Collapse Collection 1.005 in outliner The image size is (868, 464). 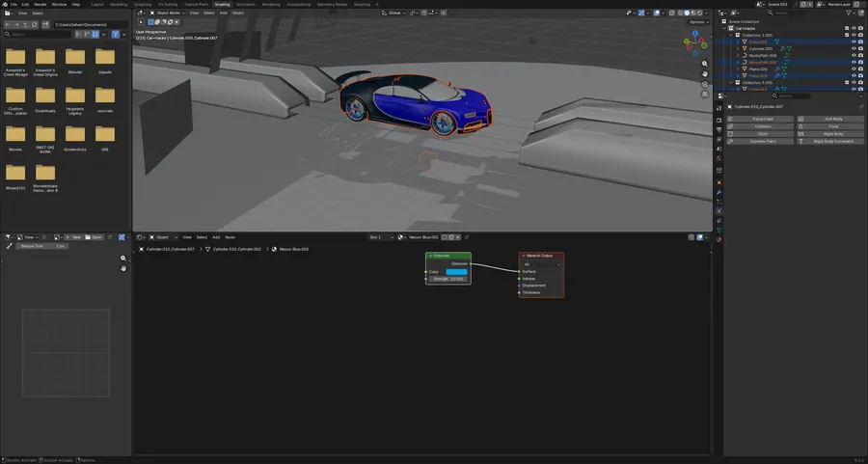point(731,35)
